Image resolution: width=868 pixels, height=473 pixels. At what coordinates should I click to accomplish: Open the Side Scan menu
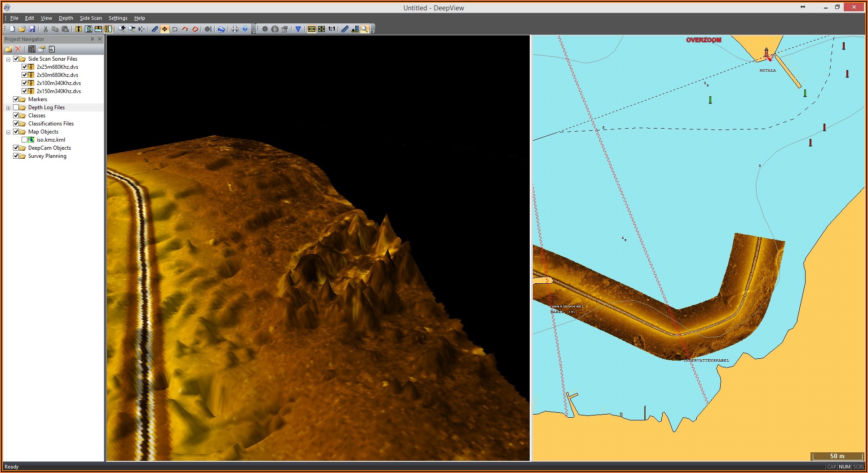91,18
